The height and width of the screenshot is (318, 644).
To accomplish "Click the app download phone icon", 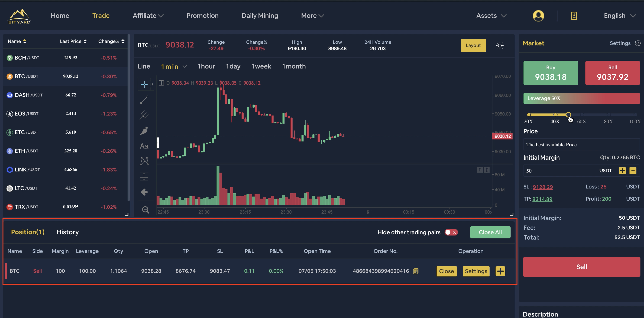I will point(574,16).
